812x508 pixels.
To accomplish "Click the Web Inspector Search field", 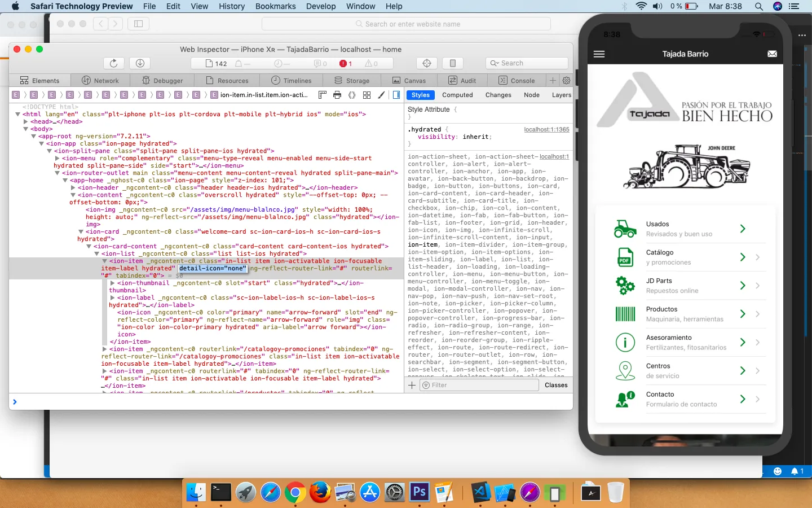I will coord(527,63).
